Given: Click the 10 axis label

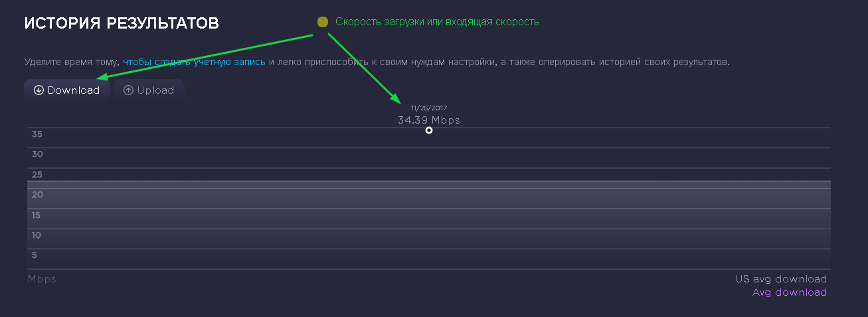Looking at the screenshot, I should [37, 235].
